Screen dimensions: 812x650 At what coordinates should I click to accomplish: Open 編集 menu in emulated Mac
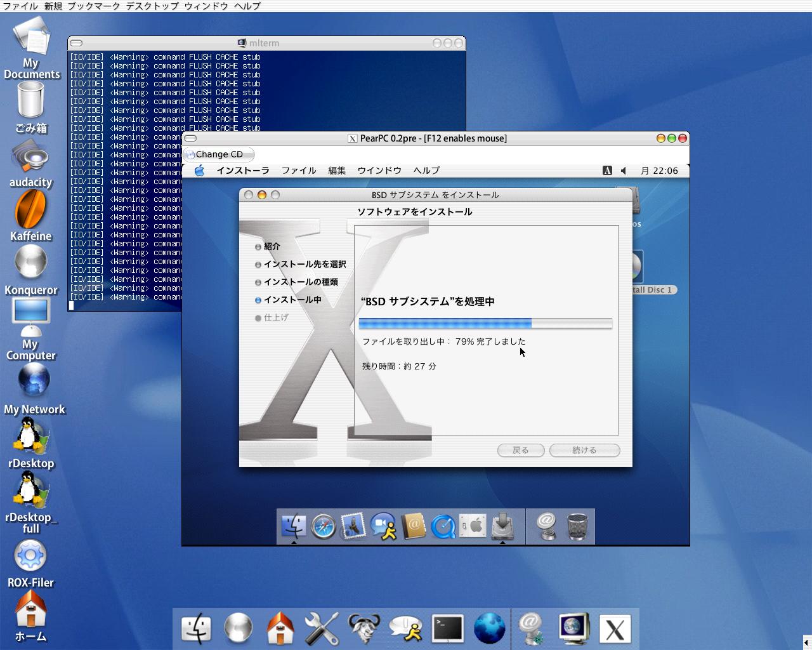coord(337,170)
